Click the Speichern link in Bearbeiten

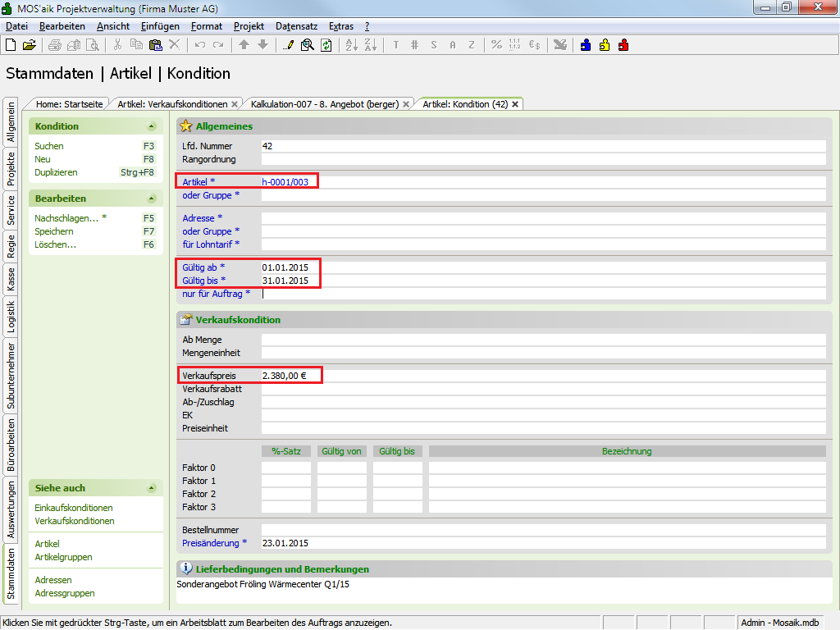54,231
